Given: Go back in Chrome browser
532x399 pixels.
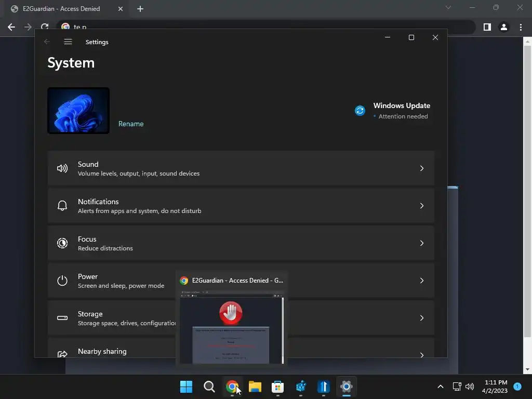Looking at the screenshot, I should pyautogui.click(x=11, y=27).
